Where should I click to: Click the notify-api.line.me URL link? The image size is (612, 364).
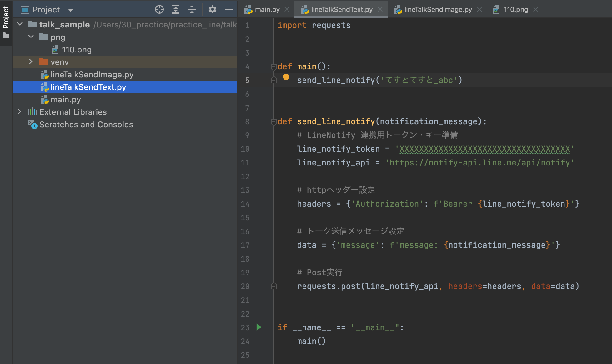coord(479,163)
